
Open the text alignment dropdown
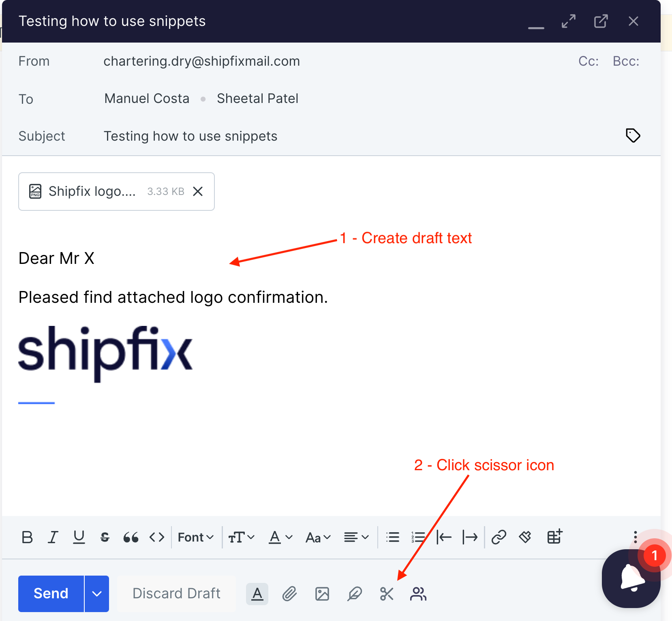click(356, 537)
